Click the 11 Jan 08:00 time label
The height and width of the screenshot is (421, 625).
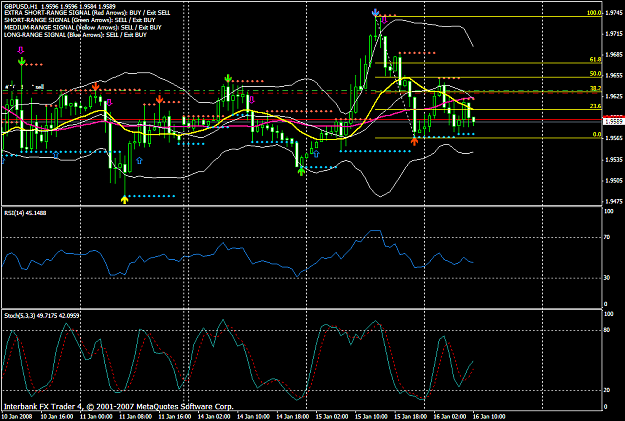pos(136,417)
